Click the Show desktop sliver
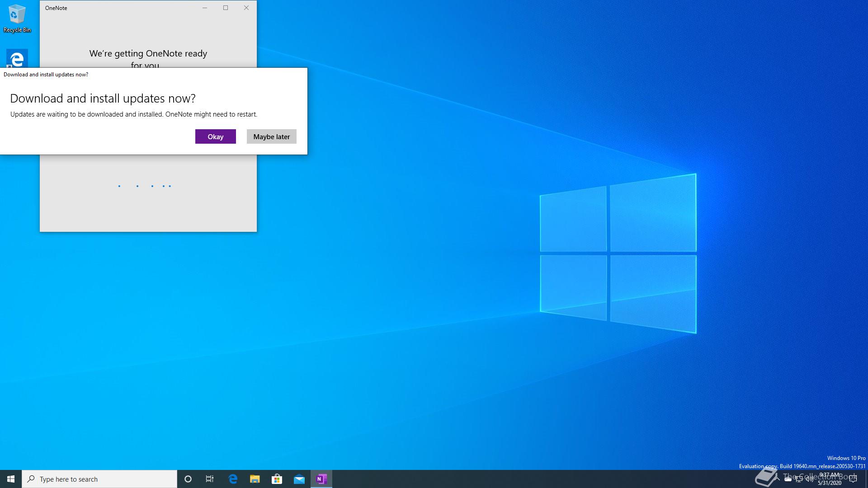The width and height of the screenshot is (868, 488). click(867, 479)
